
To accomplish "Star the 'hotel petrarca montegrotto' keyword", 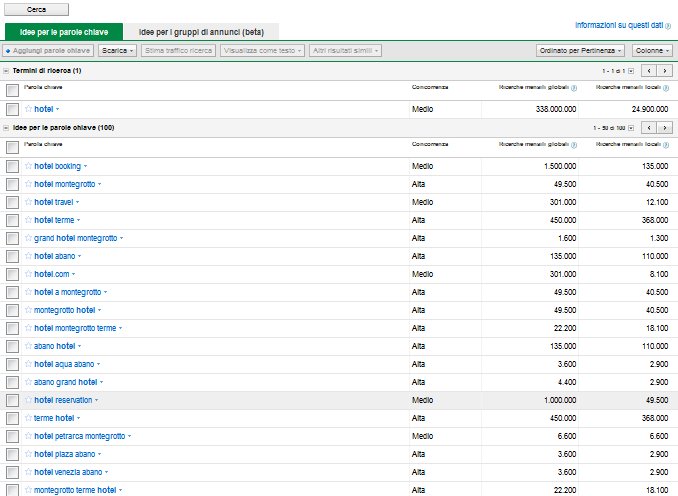I will (x=29, y=436).
